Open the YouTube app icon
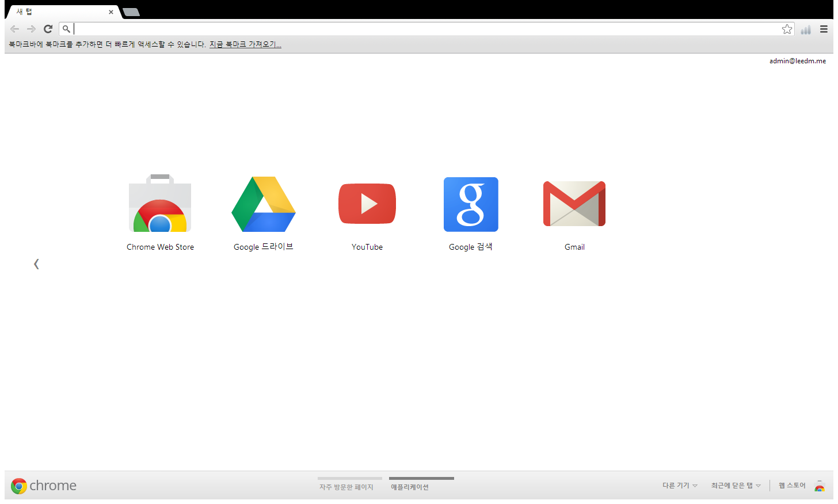The width and height of the screenshot is (838, 504). [x=367, y=204]
